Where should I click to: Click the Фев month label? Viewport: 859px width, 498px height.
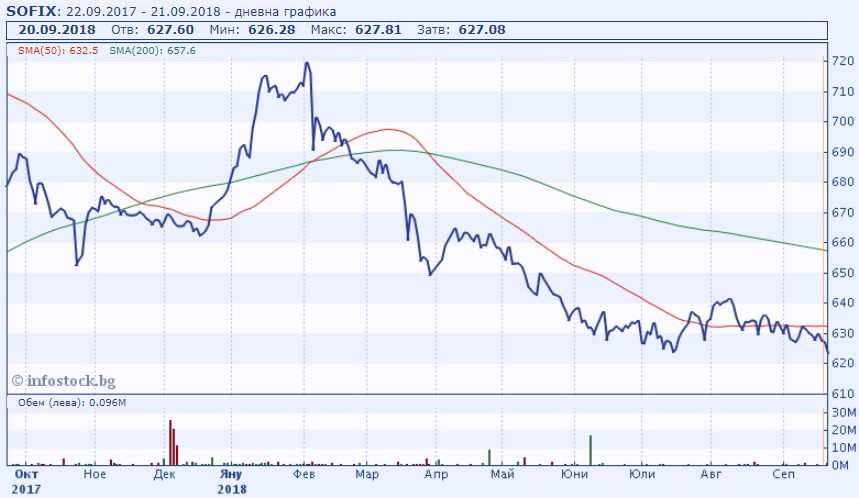pos(304,474)
